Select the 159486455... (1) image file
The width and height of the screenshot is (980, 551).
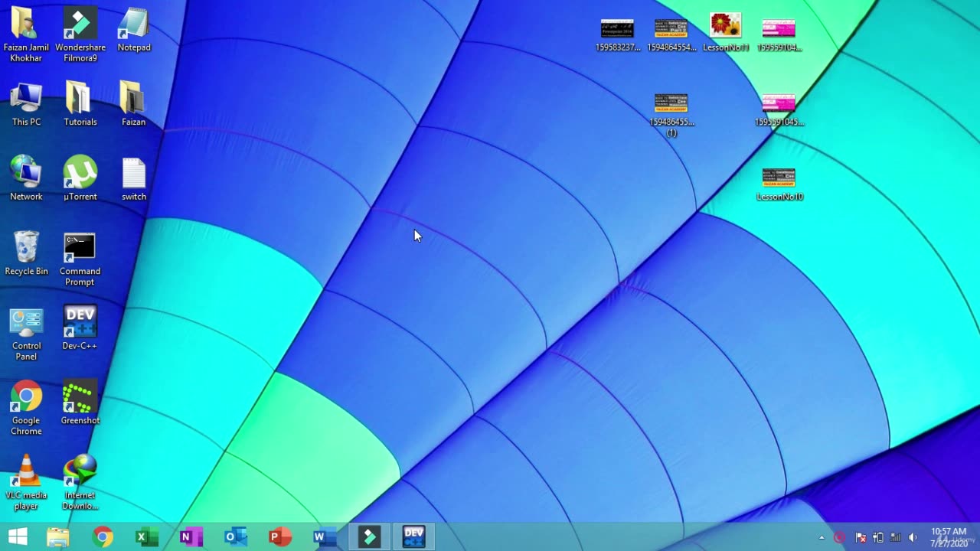pyautogui.click(x=671, y=115)
